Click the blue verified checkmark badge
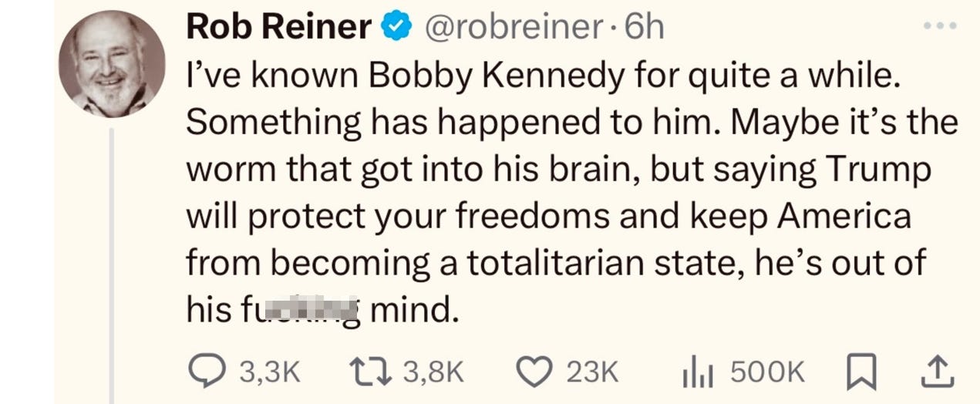The width and height of the screenshot is (980, 404). pyautogui.click(x=396, y=29)
